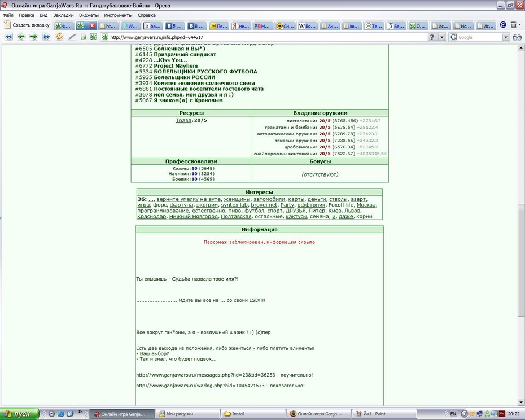This screenshot has height=420, width=525.
Task: Click the 'автомобили' interest link
Action: [x=269, y=199]
